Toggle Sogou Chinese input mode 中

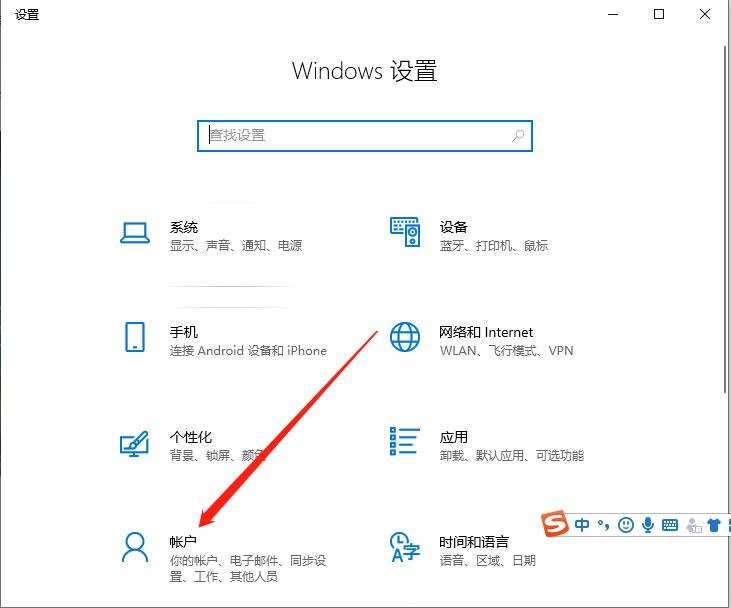tap(582, 525)
